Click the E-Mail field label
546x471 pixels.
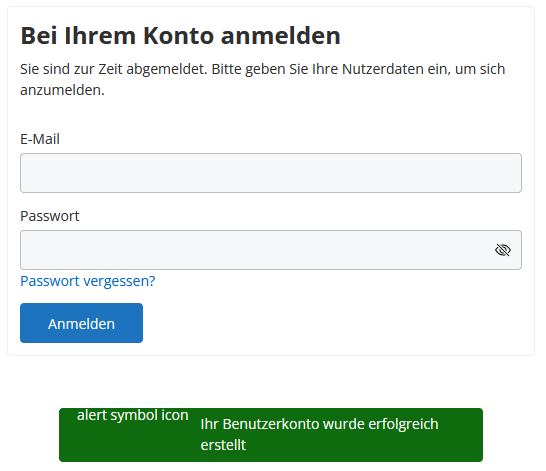pos(40,139)
